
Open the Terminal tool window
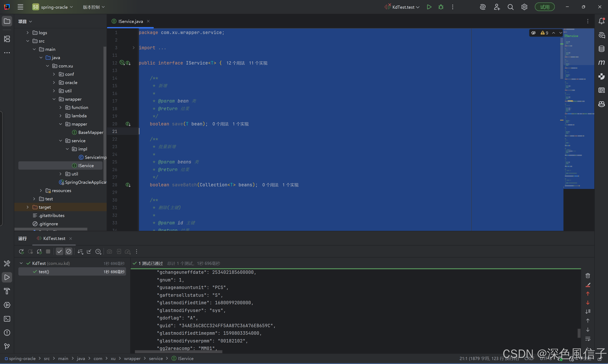point(7,319)
